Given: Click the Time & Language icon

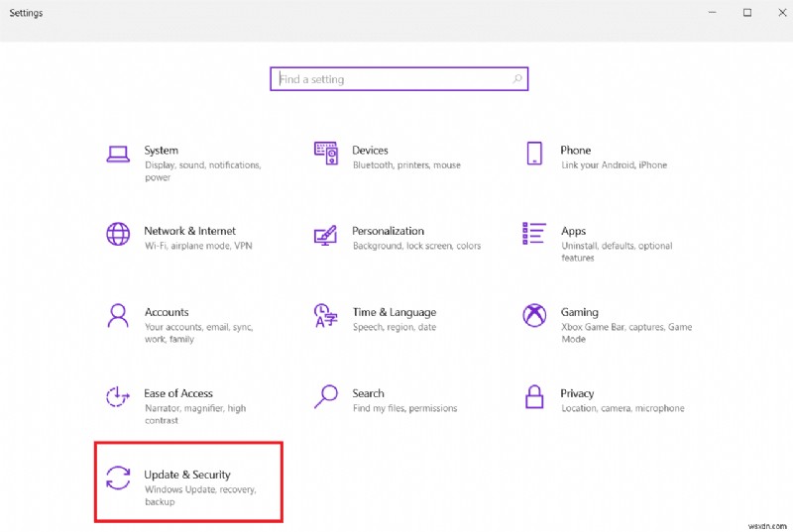Looking at the screenshot, I should (x=326, y=316).
